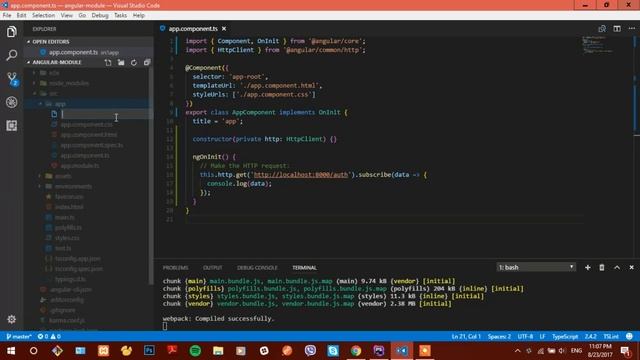Open Spotify from the taskbar
The width and height of the screenshot is (640, 360).
(195, 351)
